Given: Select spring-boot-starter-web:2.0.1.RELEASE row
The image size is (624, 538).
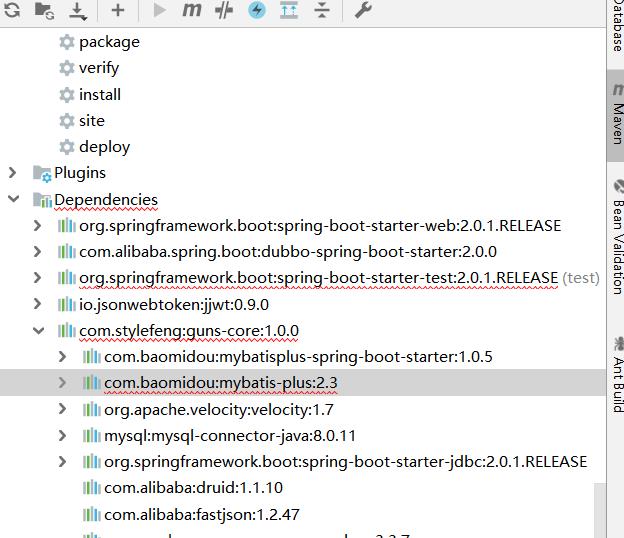Looking at the screenshot, I should click(302, 226).
